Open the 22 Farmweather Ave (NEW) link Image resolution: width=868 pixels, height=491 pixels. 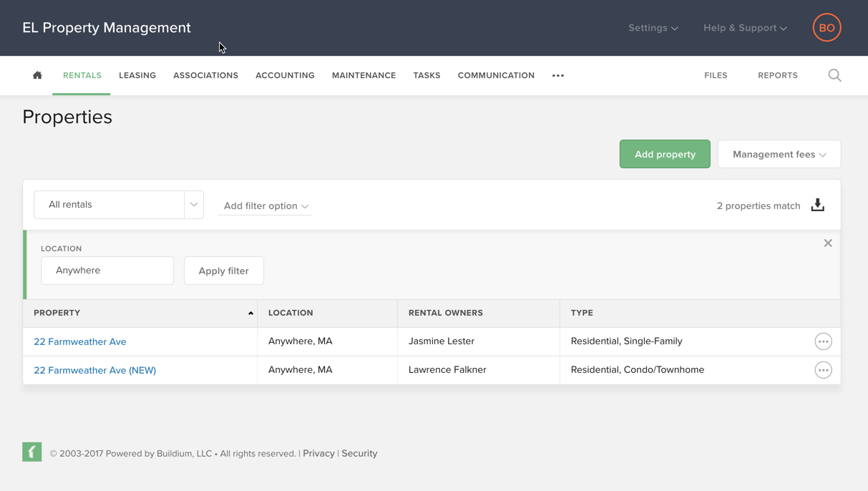94,370
